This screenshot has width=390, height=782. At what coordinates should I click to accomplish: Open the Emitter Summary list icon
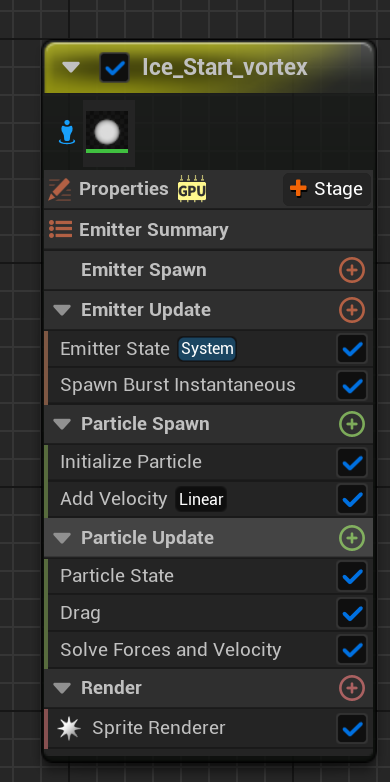click(60, 229)
